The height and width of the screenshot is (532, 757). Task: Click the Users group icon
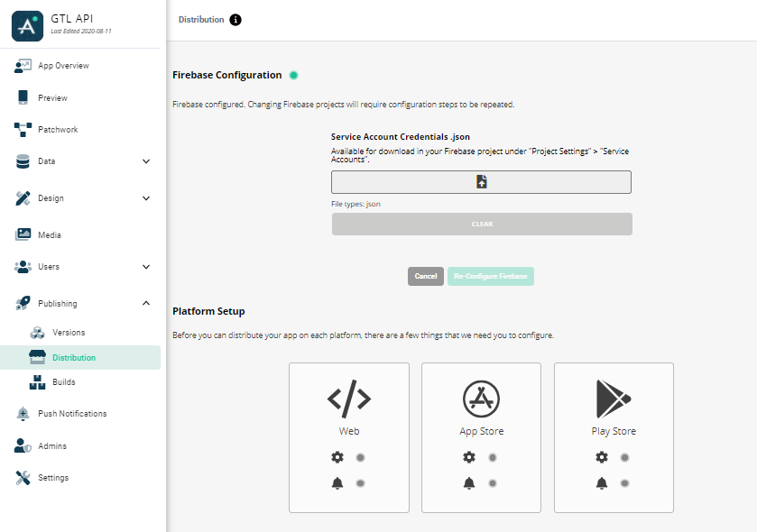coord(23,267)
